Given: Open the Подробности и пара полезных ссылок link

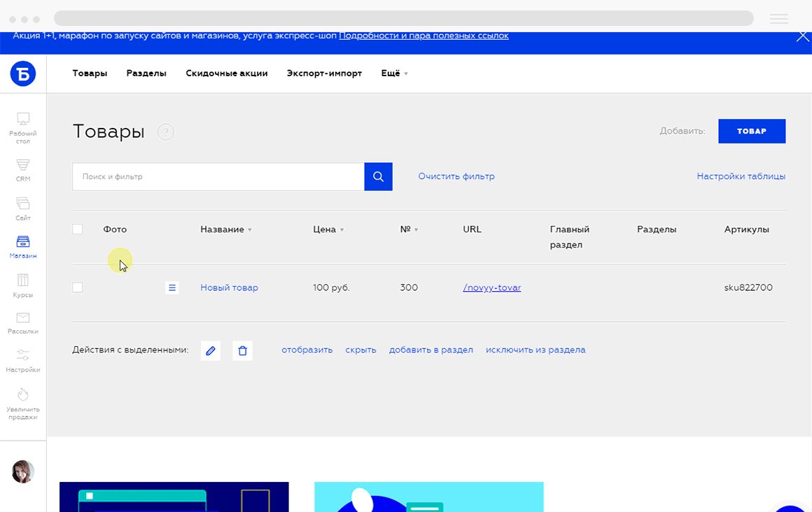Looking at the screenshot, I should point(423,36).
